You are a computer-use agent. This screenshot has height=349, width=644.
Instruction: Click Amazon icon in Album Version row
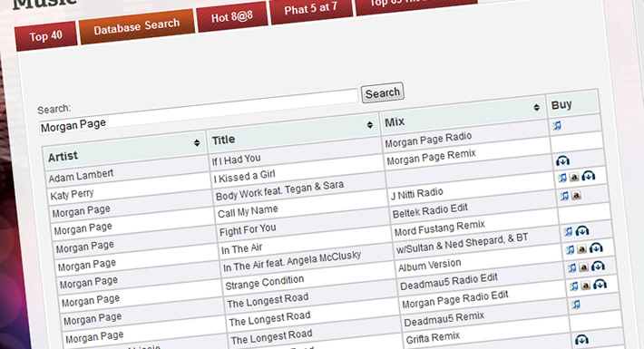click(x=582, y=248)
